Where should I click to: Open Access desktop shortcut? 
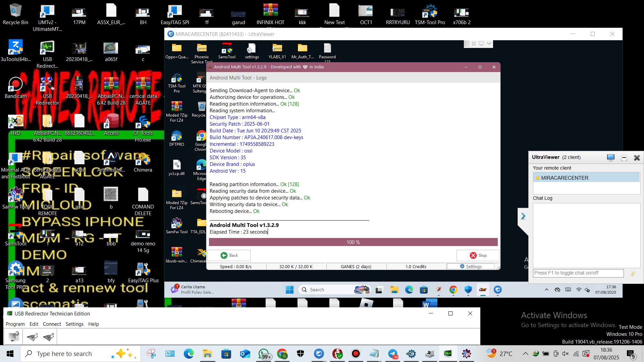click(x=111, y=125)
